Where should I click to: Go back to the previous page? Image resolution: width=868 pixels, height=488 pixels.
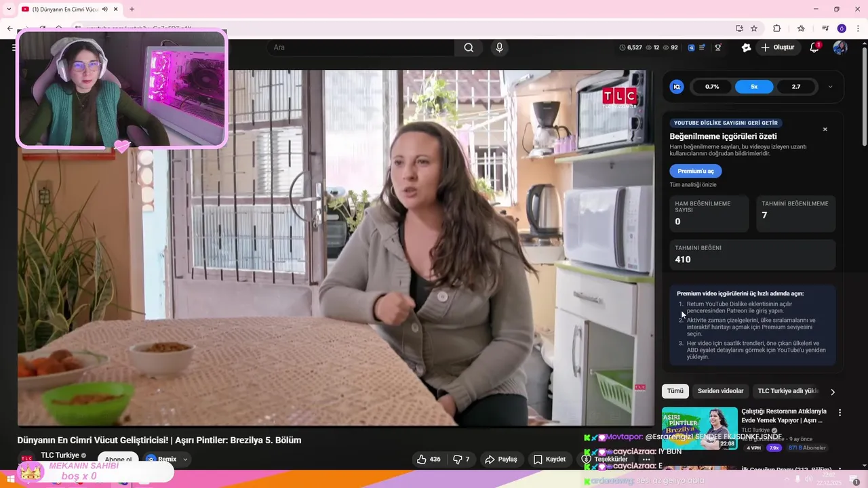[x=9, y=28]
